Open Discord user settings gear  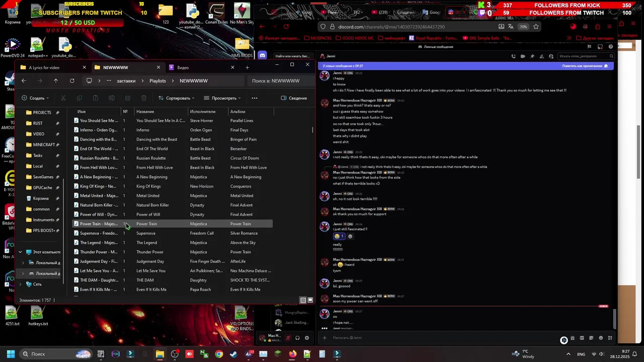click(307, 338)
